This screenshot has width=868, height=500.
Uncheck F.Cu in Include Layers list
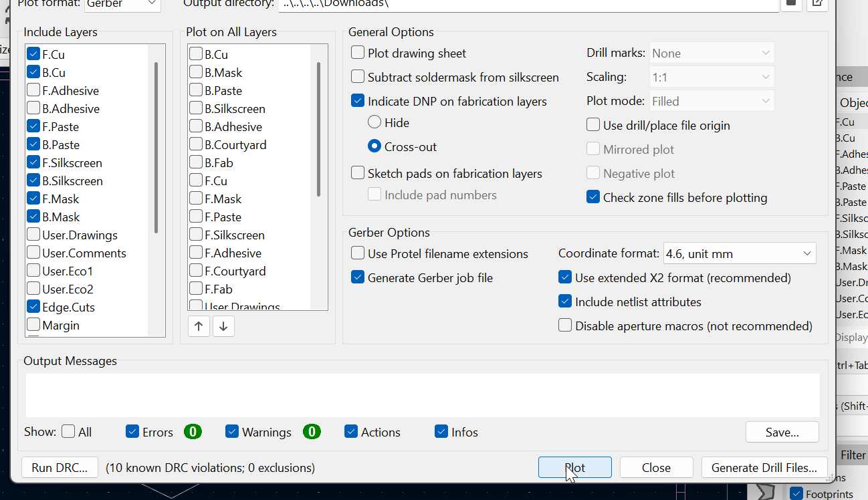[x=33, y=54]
